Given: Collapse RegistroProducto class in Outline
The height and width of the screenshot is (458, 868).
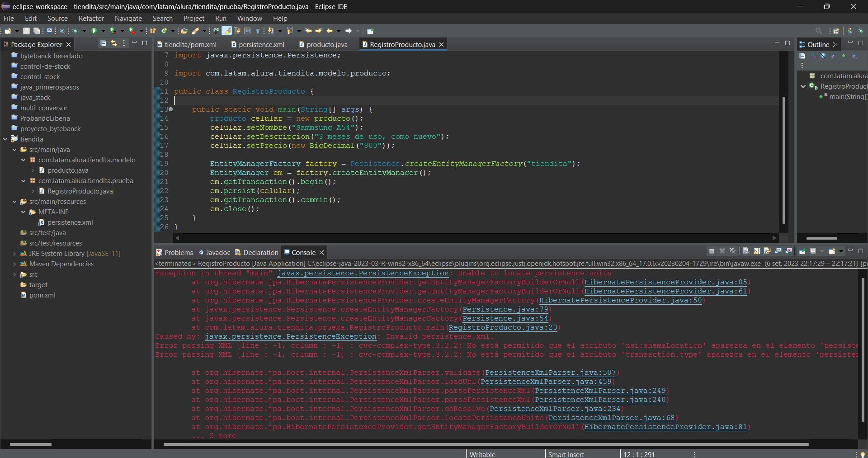Looking at the screenshot, I should [803, 86].
